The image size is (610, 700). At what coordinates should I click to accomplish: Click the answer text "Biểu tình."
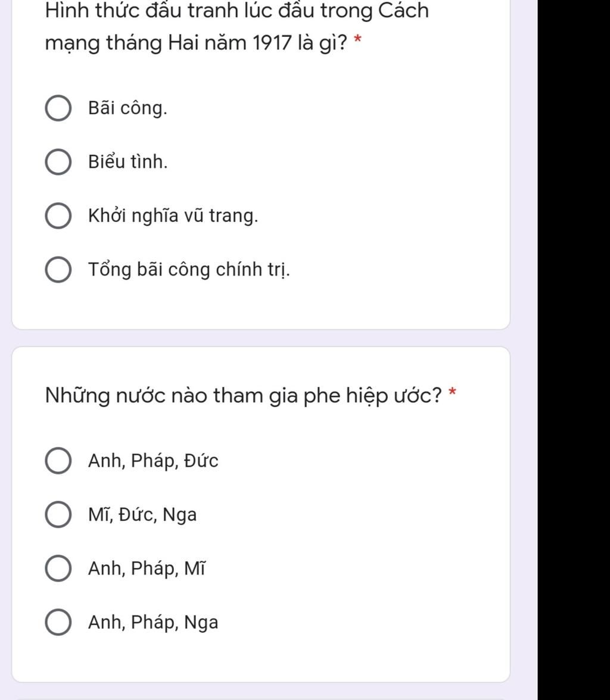point(127,162)
